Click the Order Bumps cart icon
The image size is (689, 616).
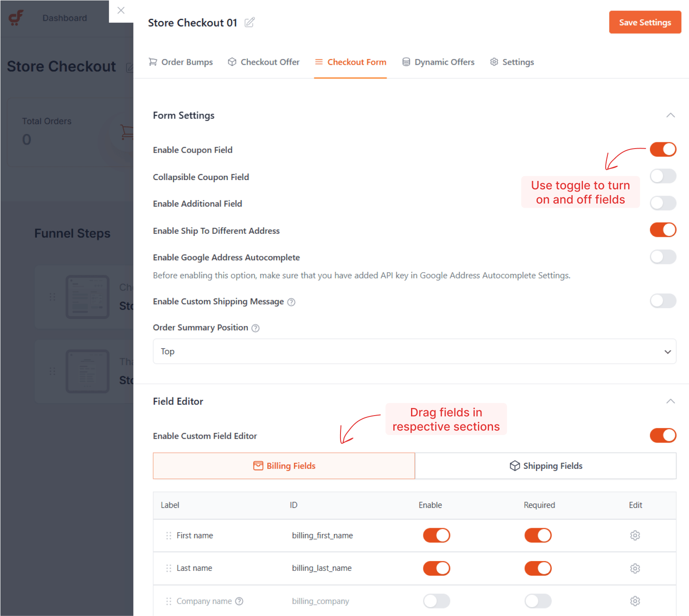pos(153,62)
